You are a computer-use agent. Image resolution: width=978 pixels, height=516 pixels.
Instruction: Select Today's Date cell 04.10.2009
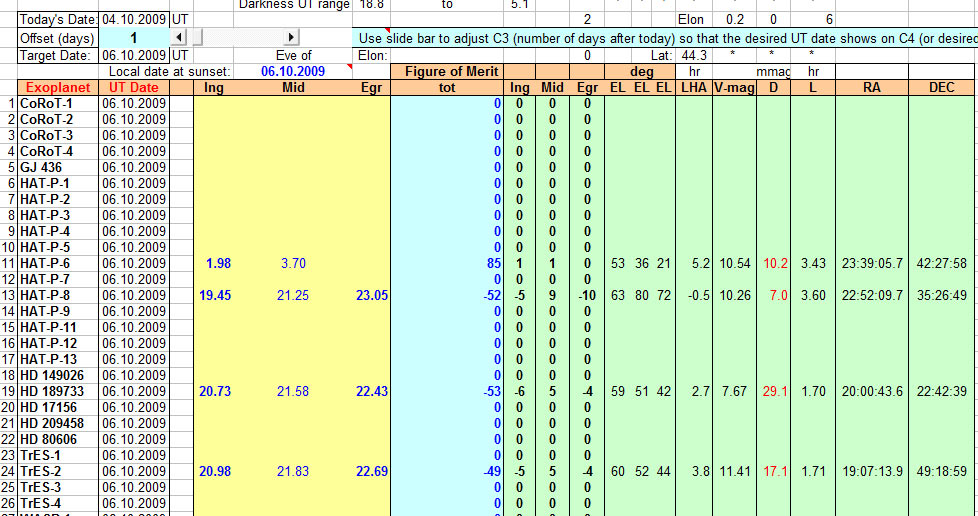[x=134, y=19]
